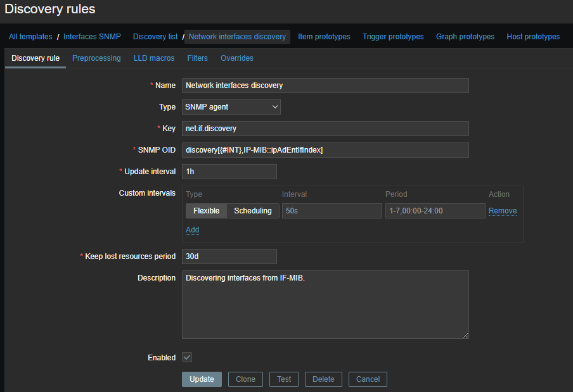Cancel editing the discovery rule

[x=368, y=379]
